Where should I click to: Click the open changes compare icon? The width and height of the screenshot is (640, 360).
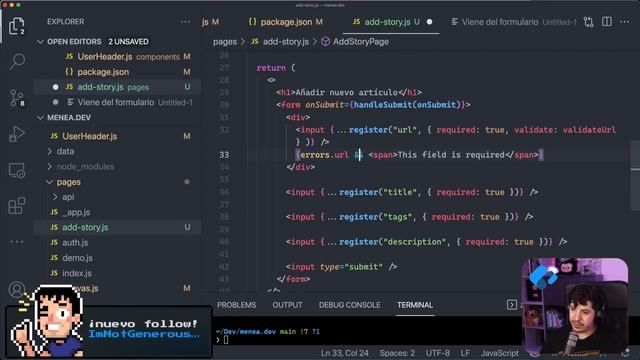(x=588, y=22)
